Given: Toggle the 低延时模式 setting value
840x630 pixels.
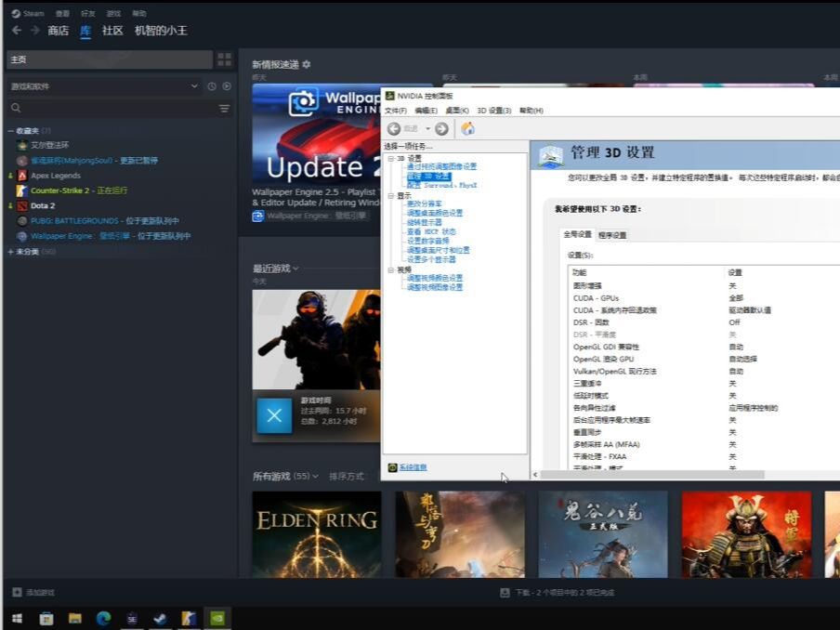Looking at the screenshot, I should (729, 395).
